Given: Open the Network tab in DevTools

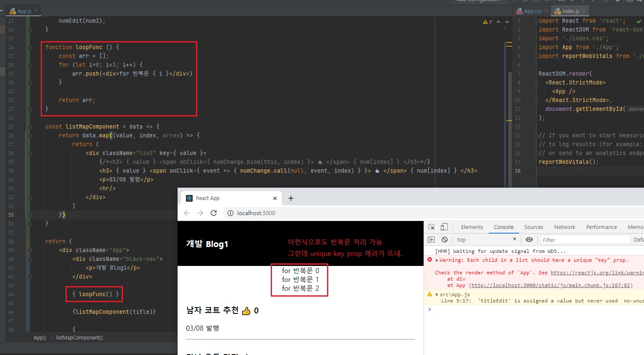Looking at the screenshot, I should point(565,227).
